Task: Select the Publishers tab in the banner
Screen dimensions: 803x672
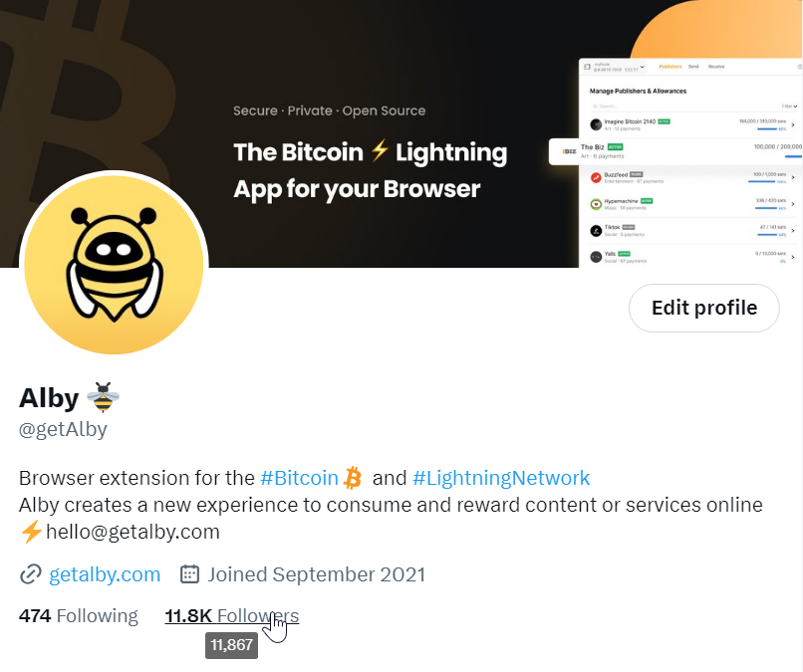Action: 670,67
